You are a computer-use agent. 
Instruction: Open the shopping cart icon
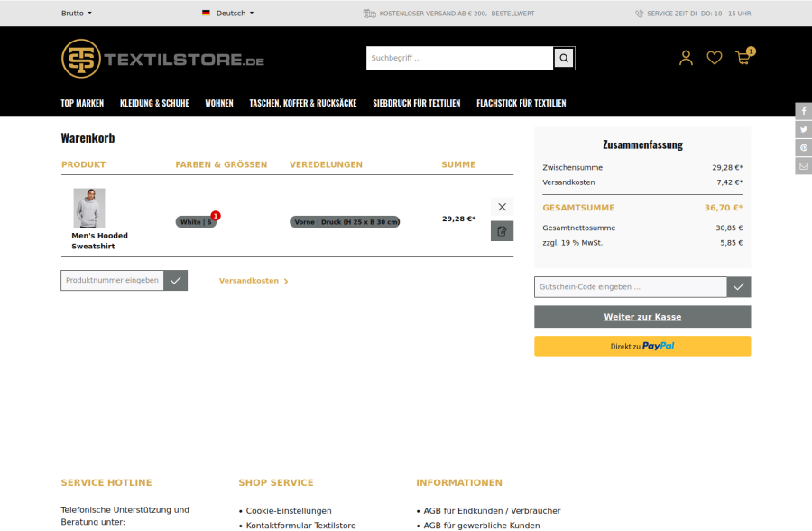click(743, 58)
